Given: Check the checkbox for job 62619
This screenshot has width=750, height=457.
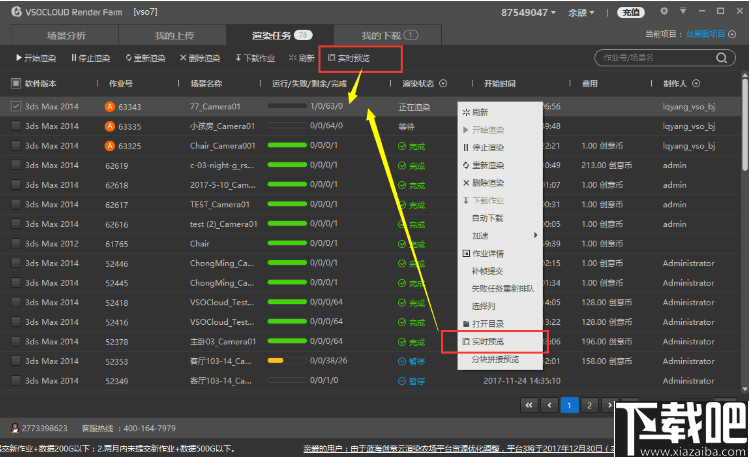Looking at the screenshot, I should click(16, 165).
